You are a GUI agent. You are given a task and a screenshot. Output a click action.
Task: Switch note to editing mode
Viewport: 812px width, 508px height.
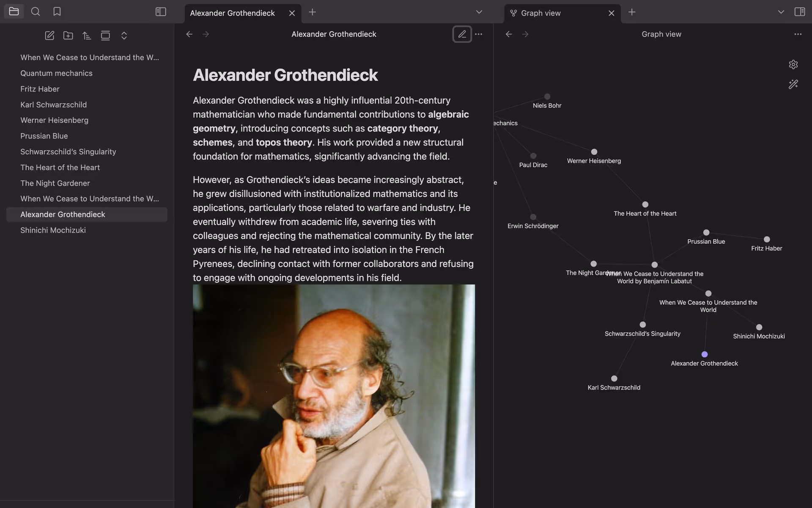point(462,34)
